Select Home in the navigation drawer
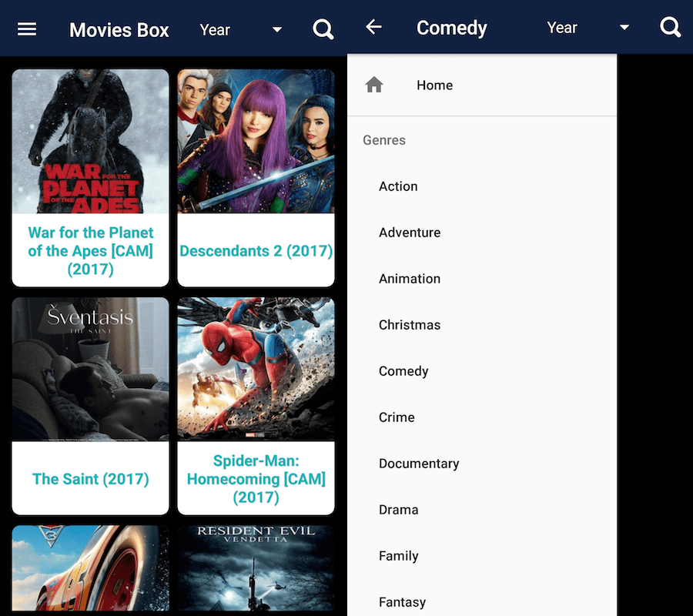Image resolution: width=693 pixels, height=616 pixels. pos(482,85)
